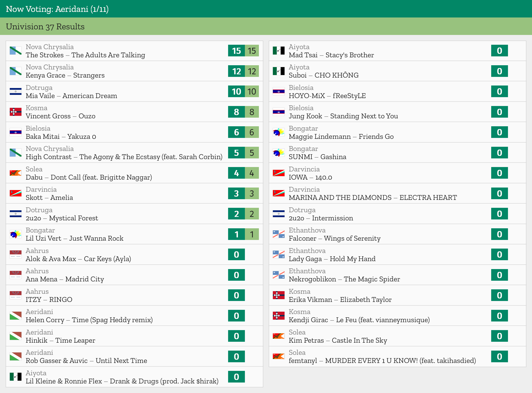Viewport: 532px width, 393px height.
Task: Select Baka Mitai – Yakuza 0 title
Action: [x=61, y=137]
